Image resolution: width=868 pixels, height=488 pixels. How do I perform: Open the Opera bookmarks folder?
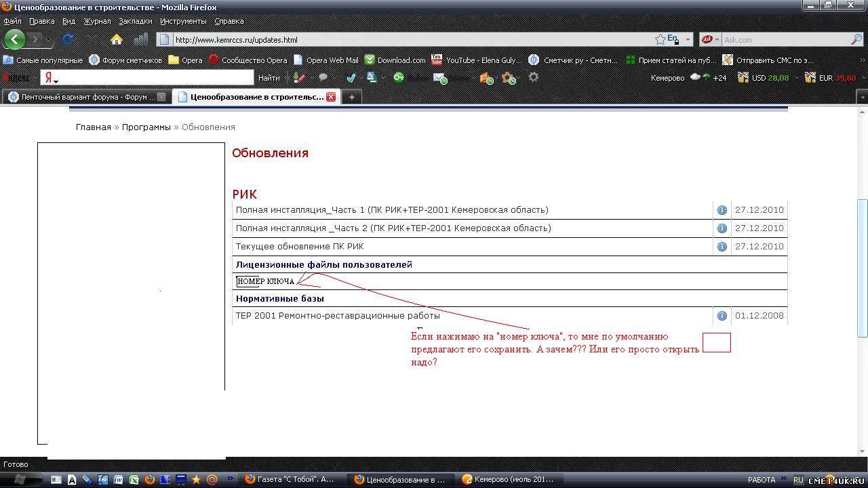coord(186,60)
